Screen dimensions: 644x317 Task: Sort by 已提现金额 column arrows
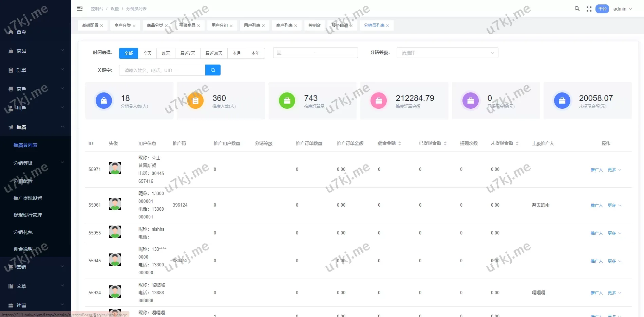click(x=445, y=143)
